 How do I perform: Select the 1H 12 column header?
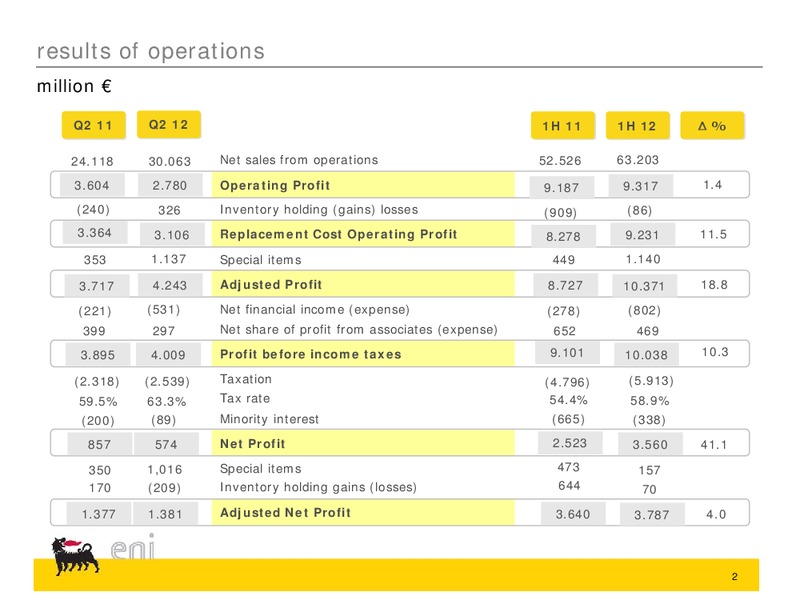coord(637,126)
